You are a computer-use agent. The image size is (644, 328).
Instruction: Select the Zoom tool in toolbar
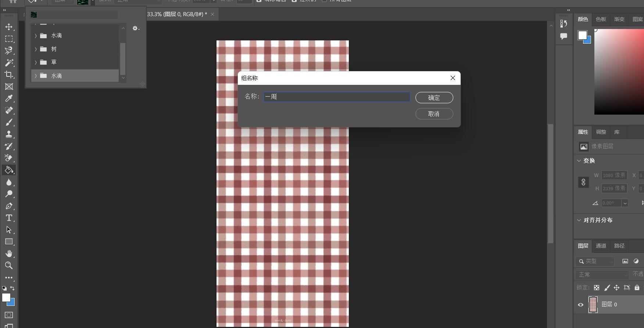point(9,266)
